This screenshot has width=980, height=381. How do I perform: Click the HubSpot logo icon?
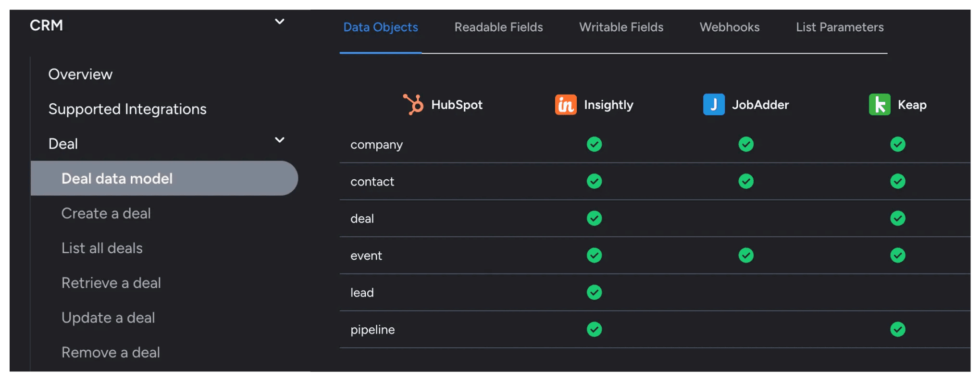(x=413, y=104)
